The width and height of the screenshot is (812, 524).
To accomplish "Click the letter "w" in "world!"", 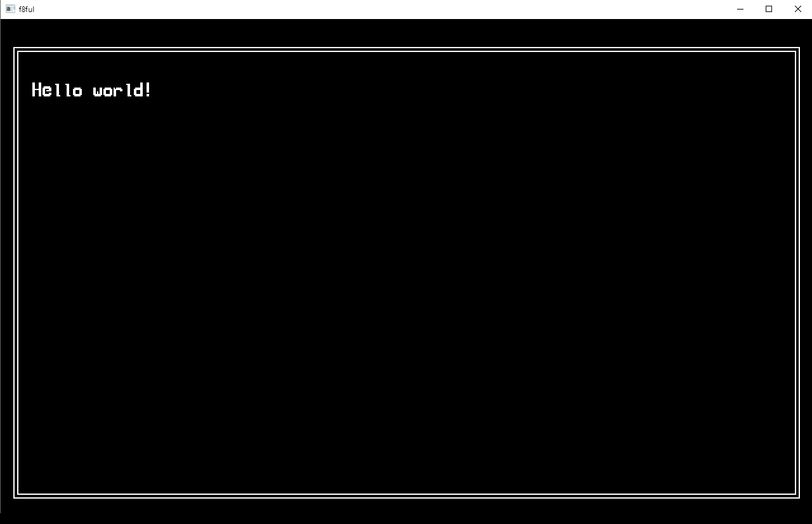I will coord(98,93).
